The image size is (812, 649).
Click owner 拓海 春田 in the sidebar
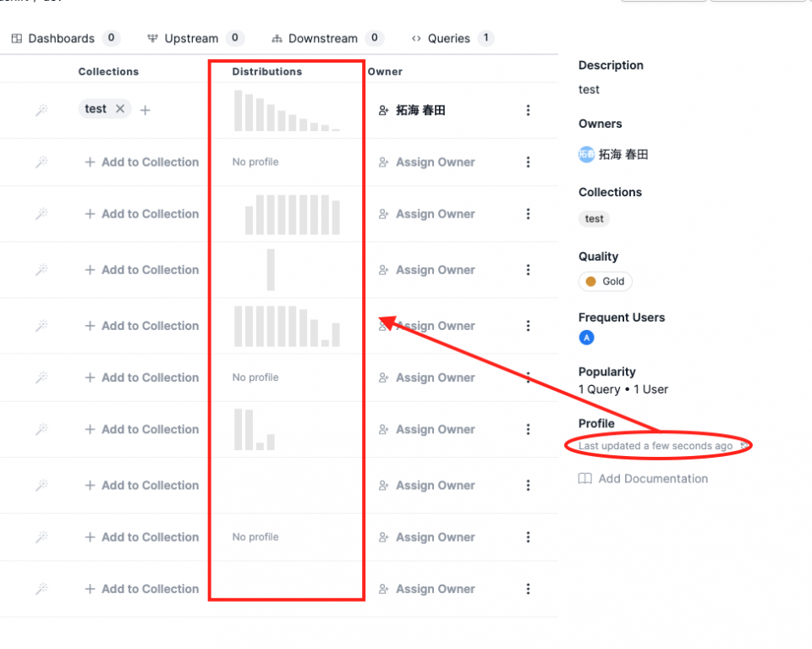tap(614, 154)
